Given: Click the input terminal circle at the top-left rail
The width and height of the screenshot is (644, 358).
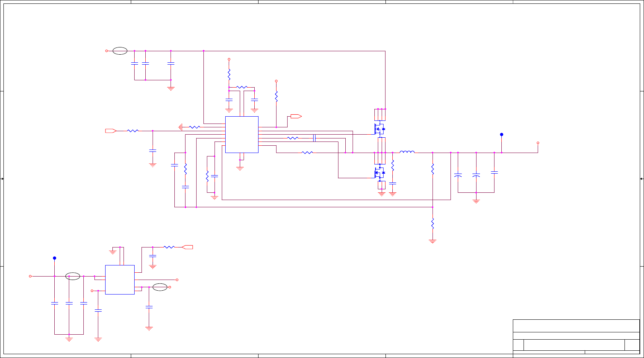Looking at the screenshot, I should click(107, 50).
